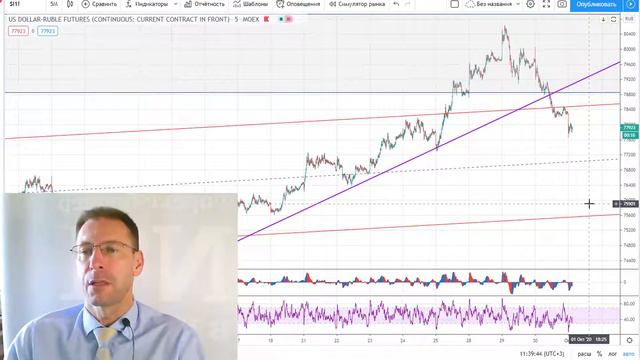Click the green market status dot

coord(281,19)
